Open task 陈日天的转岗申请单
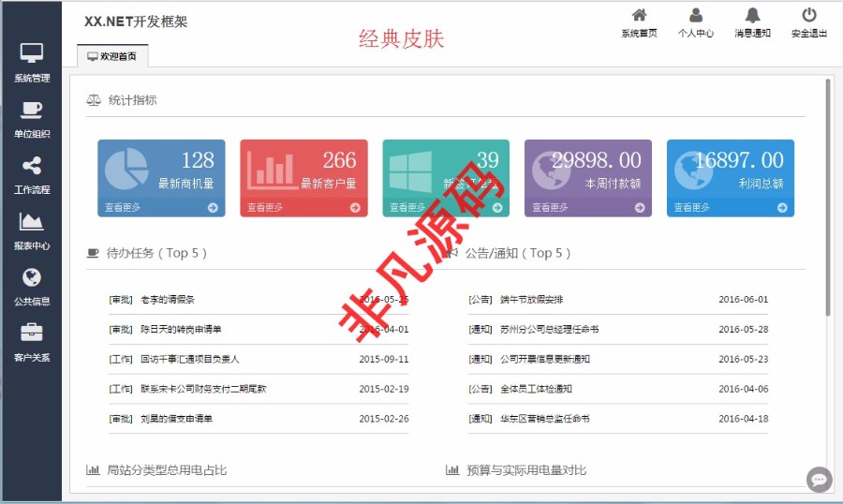Screen dimensions: 843x504 pyautogui.click(x=181, y=329)
